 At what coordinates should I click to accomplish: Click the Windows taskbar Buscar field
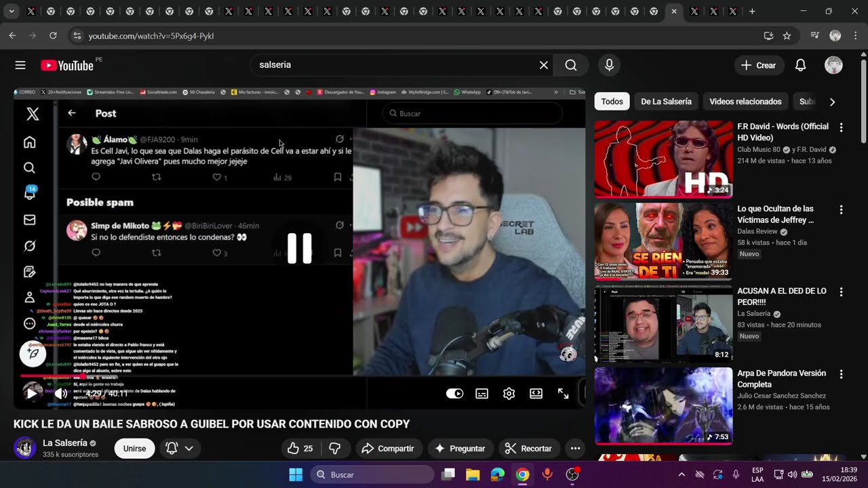(372, 474)
